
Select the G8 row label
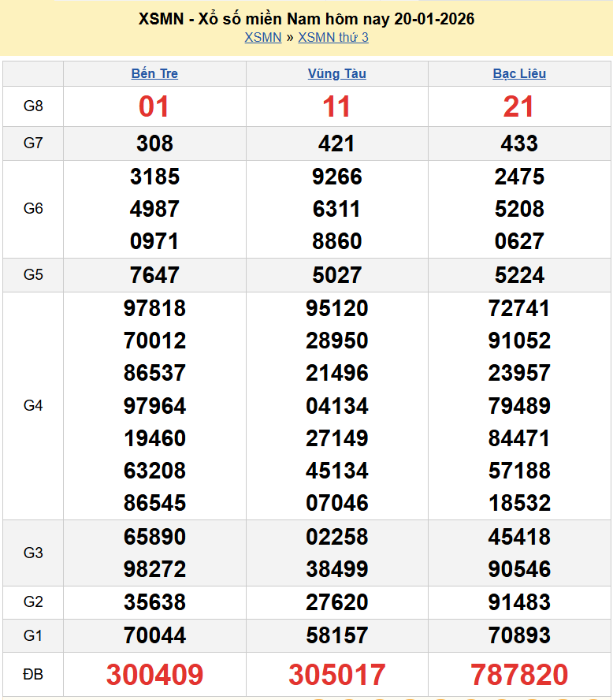coord(33,106)
